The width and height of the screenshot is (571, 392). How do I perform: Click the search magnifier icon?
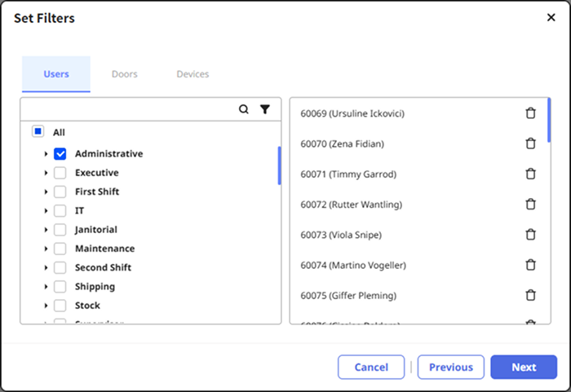pos(244,109)
